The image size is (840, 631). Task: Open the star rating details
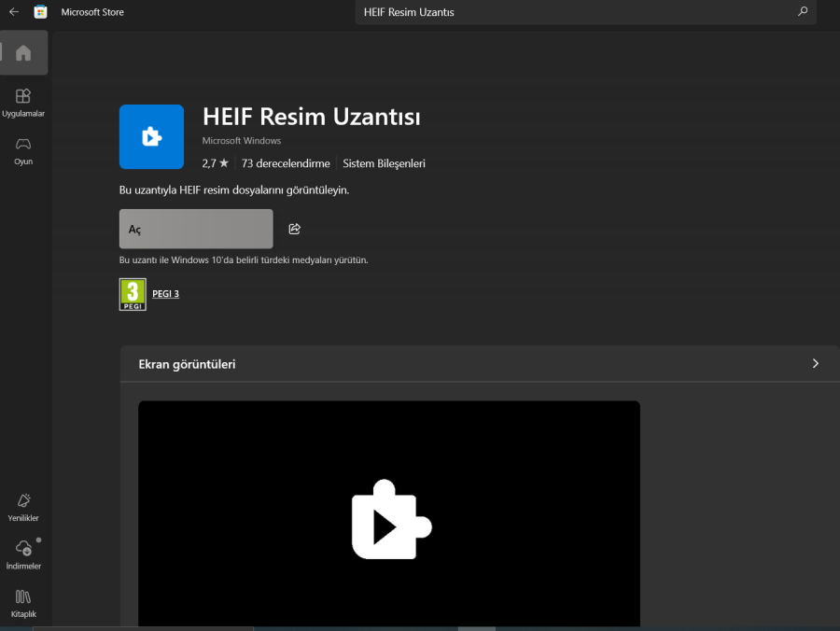(x=215, y=162)
